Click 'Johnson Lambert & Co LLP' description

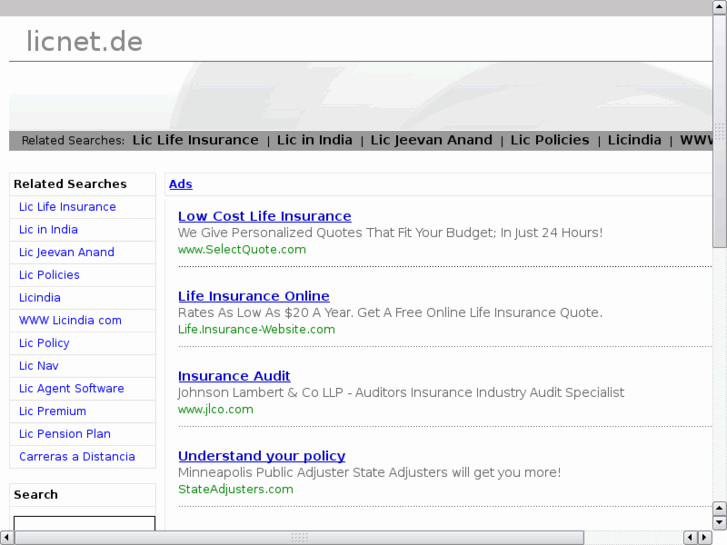click(x=401, y=392)
